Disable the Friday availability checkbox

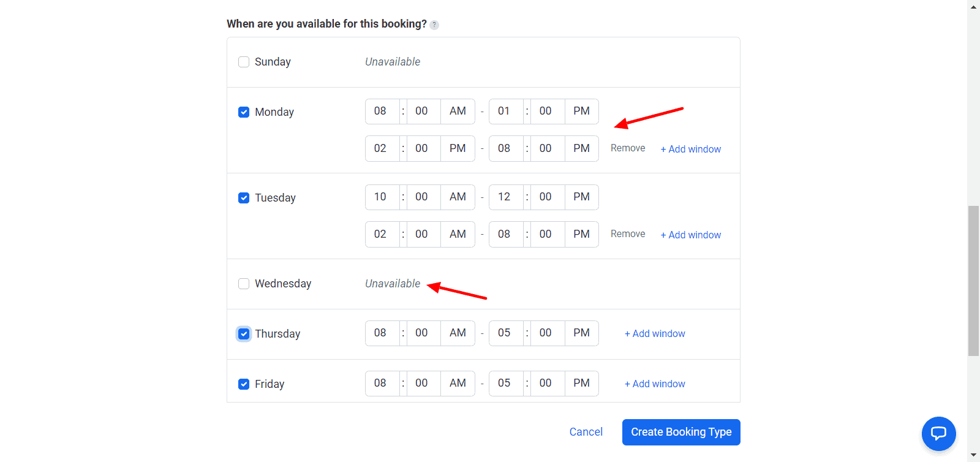click(x=244, y=384)
